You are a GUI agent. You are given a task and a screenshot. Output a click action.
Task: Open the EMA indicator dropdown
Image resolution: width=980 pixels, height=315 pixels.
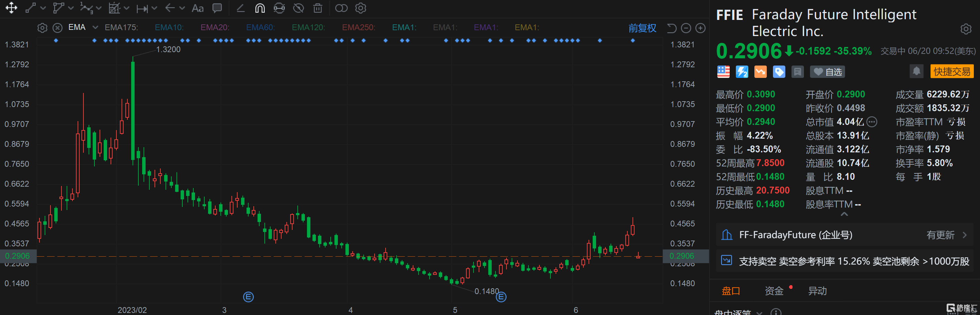95,27
